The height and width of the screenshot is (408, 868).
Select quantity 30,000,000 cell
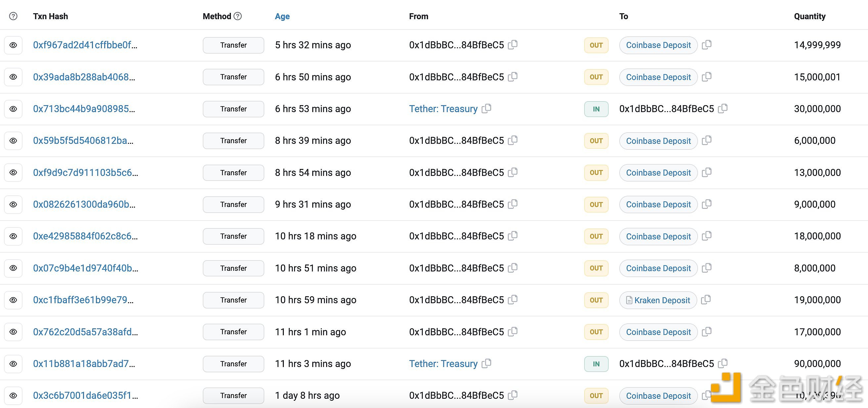pos(817,109)
